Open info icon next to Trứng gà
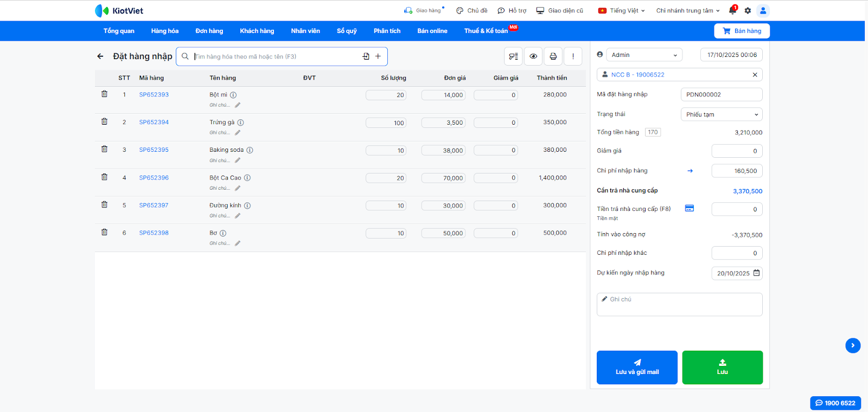Image resolution: width=868 pixels, height=412 pixels. click(x=240, y=123)
